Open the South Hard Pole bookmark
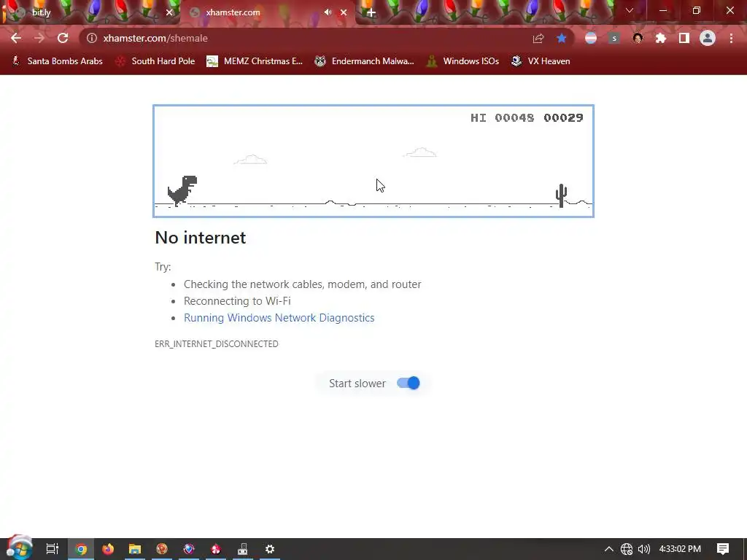 (x=155, y=61)
